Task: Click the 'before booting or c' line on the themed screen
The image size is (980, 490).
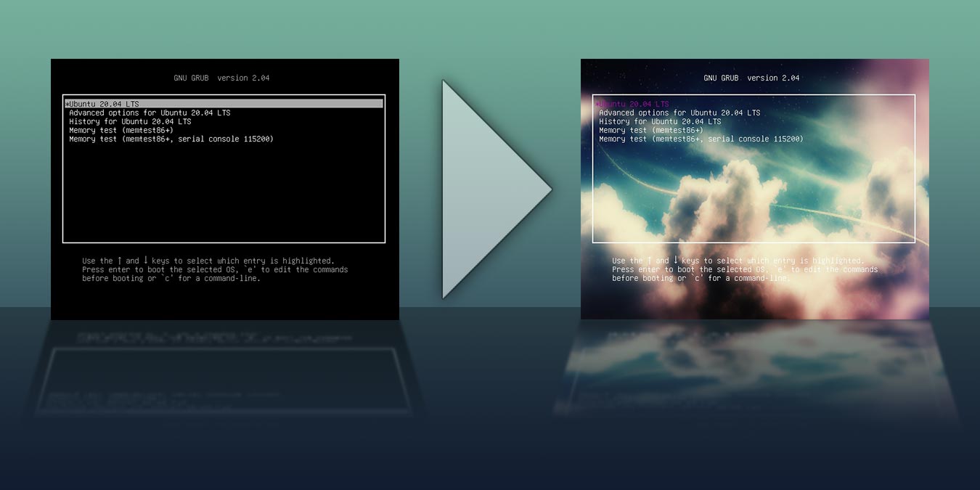Action: pos(701,278)
